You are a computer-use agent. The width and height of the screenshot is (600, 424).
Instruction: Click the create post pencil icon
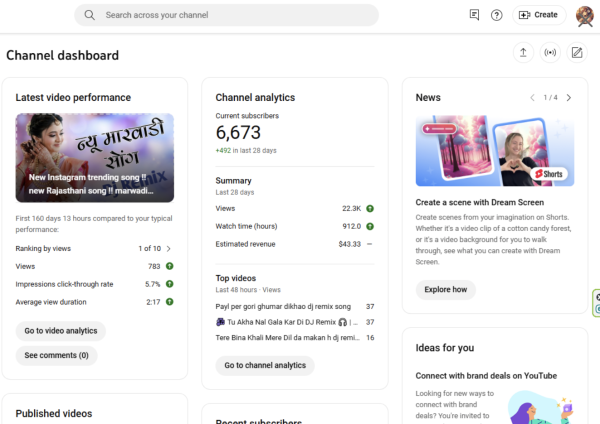pyautogui.click(x=577, y=53)
